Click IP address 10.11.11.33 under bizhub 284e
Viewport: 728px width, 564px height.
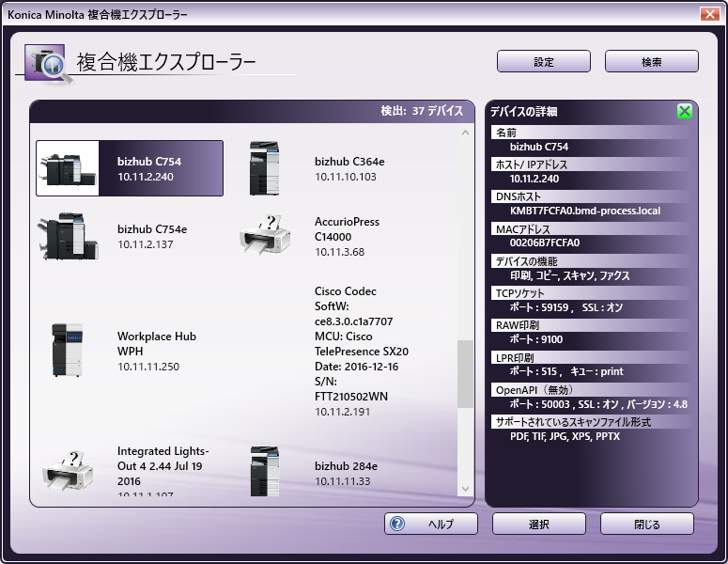342,481
